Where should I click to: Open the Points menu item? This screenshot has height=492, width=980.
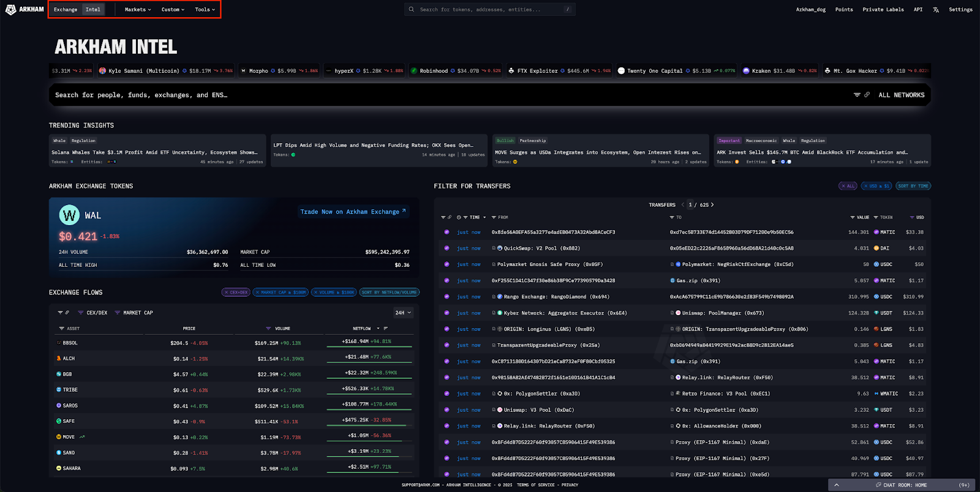click(844, 10)
